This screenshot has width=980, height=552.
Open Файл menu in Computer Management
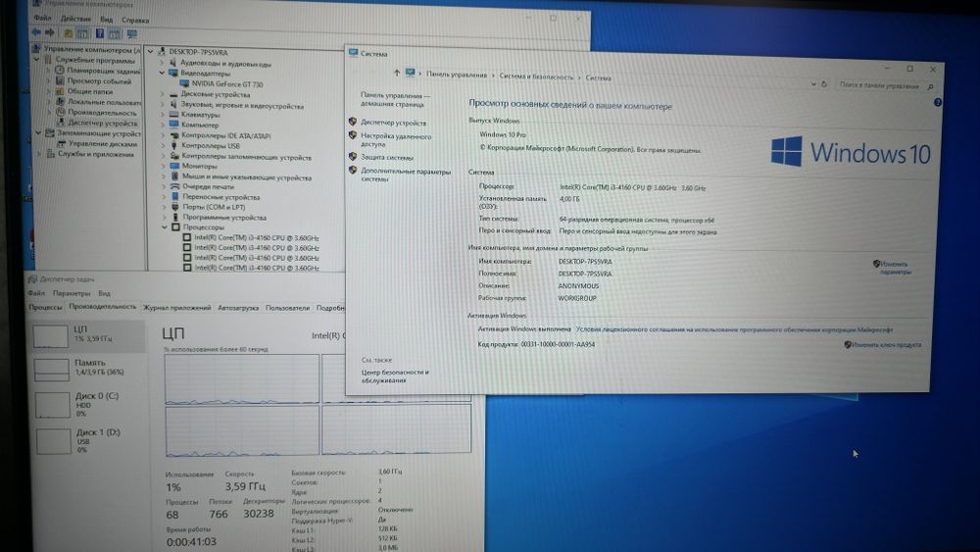[x=42, y=18]
